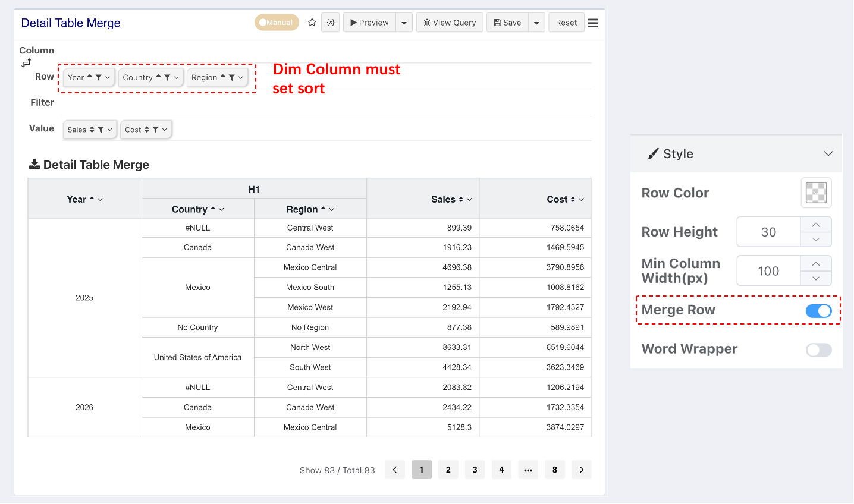Image resolution: width=854 pixels, height=504 pixels.
Task: Toggle the Manual switch
Action: click(277, 23)
